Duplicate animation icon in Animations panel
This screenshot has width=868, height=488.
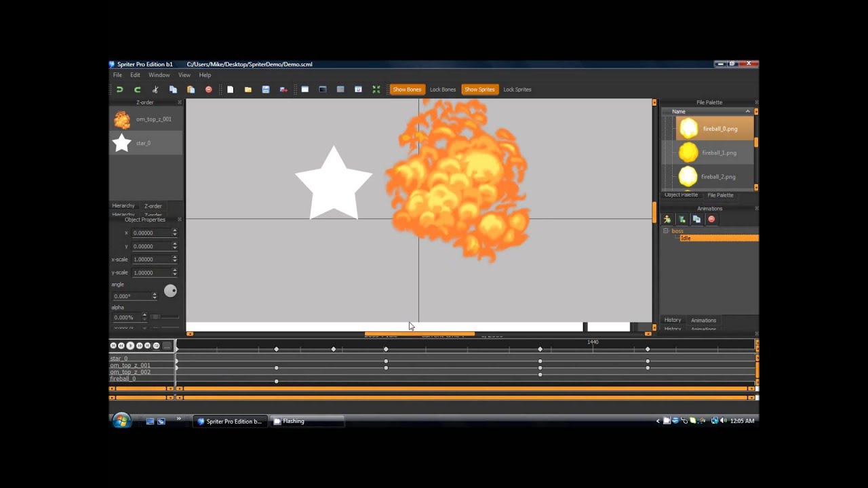(696, 219)
